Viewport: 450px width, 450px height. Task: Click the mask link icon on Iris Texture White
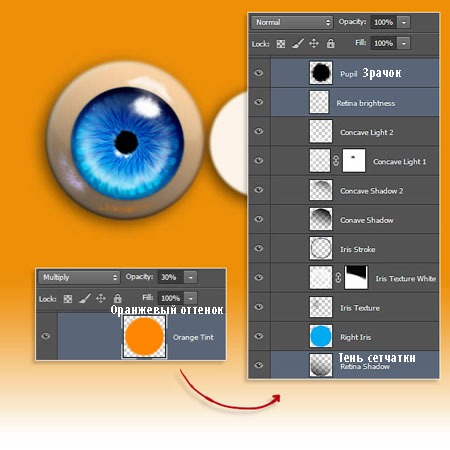(x=338, y=278)
